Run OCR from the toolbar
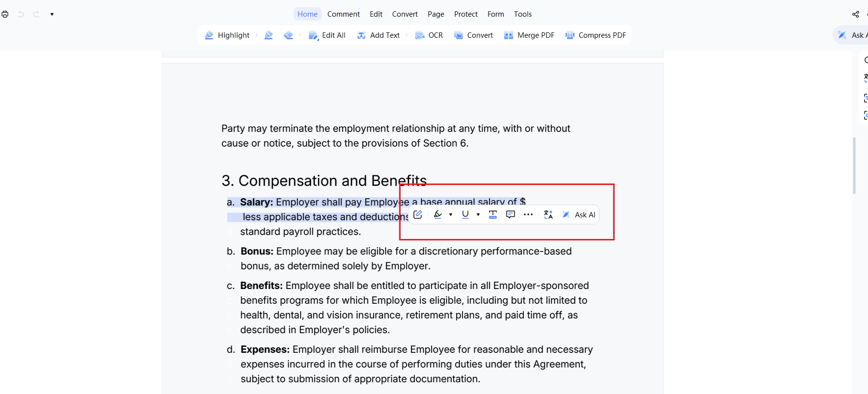The height and width of the screenshot is (394, 868). click(430, 35)
